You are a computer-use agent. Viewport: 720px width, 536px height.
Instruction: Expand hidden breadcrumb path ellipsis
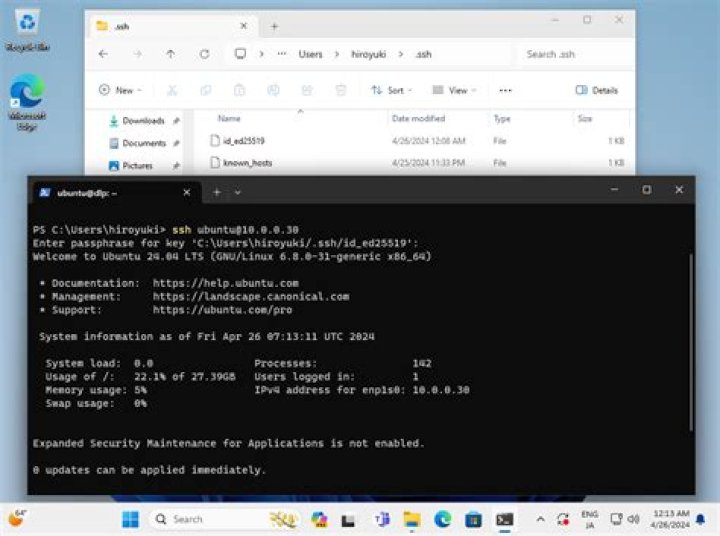(x=281, y=54)
